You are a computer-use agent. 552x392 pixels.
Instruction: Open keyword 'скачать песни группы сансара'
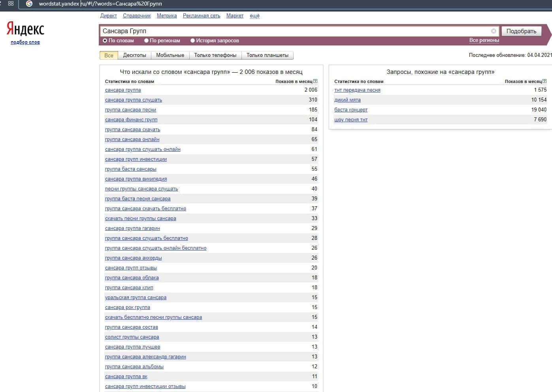pyautogui.click(x=141, y=219)
